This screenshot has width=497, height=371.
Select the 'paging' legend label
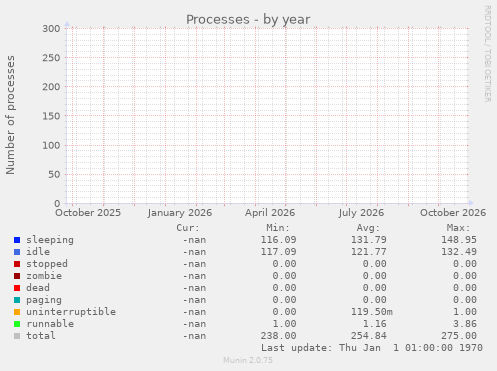[44, 300]
